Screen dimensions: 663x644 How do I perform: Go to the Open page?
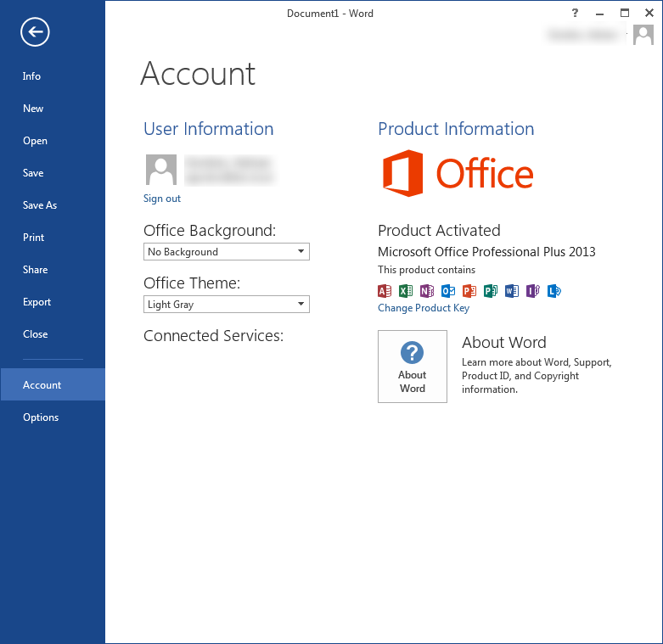[x=35, y=141]
